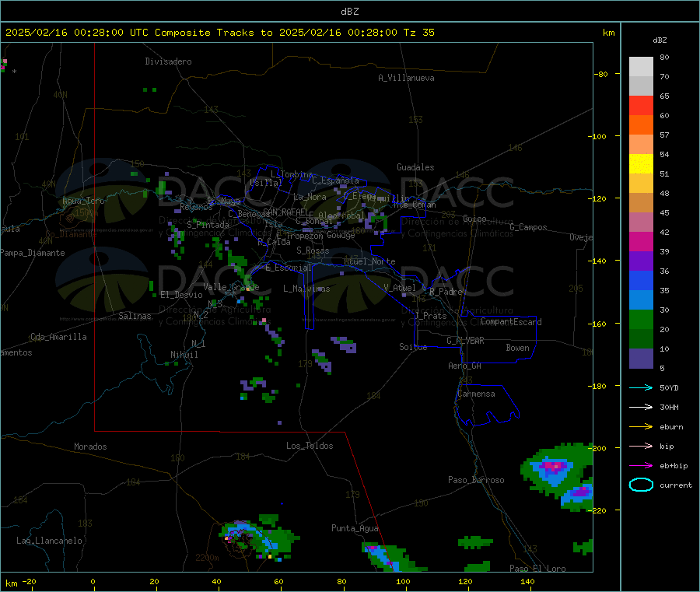Select the purple 5 dBZ color swatch
Image resolution: width=700 pixels, height=592 pixels.
pos(641,359)
